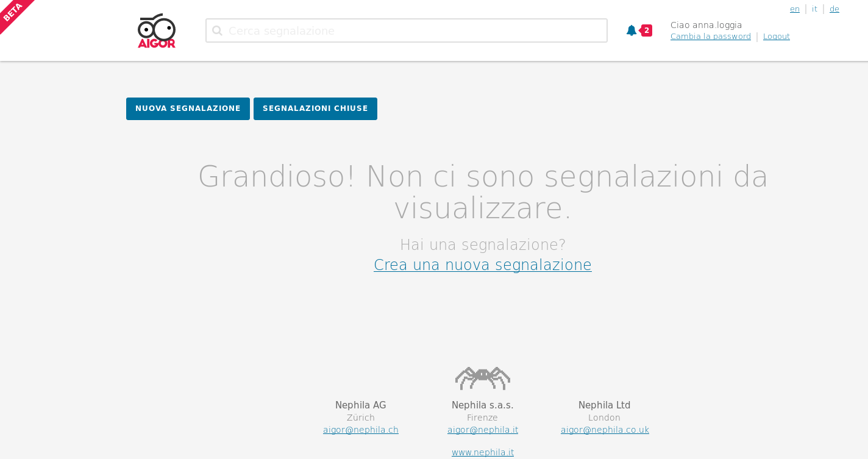868x459 pixels.
Task: Click the Hai una segnalazione? text
Action: point(483,244)
